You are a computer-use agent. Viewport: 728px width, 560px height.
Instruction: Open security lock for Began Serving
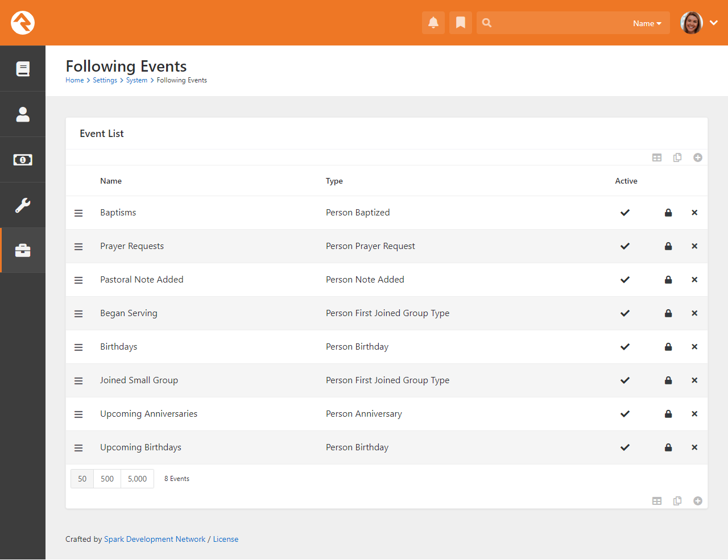pos(668,313)
